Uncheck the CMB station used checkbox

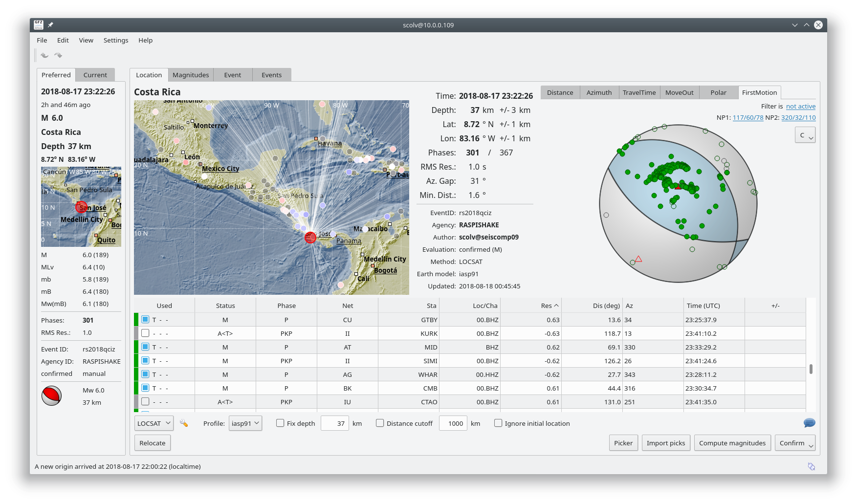[x=145, y=388]
